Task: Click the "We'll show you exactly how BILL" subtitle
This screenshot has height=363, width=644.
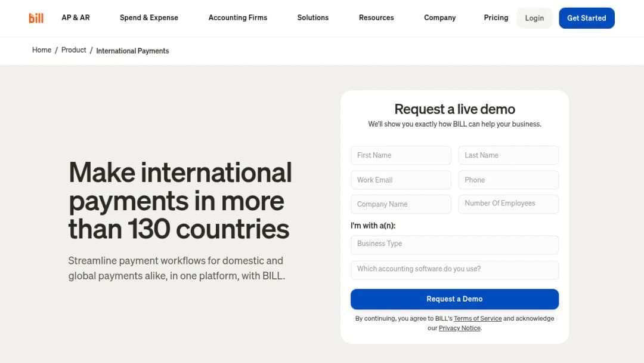Action: coord(454,124)
